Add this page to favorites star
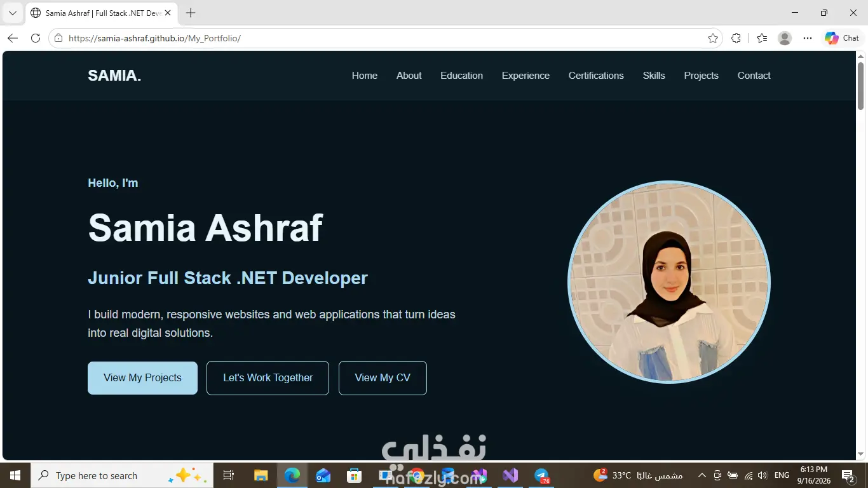Image resolution: width=868 pixels, height=488 pixels. tap(713, 38)
